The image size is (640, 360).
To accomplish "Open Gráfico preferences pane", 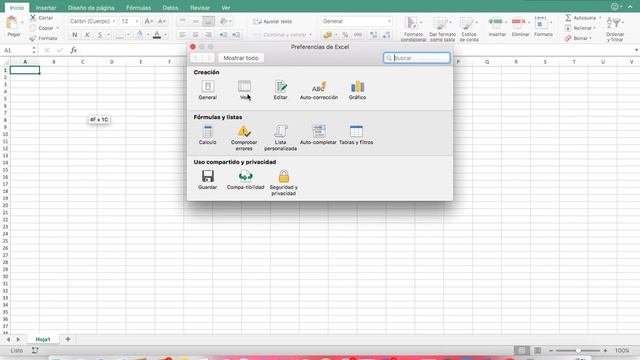I will tap(357, 90).
